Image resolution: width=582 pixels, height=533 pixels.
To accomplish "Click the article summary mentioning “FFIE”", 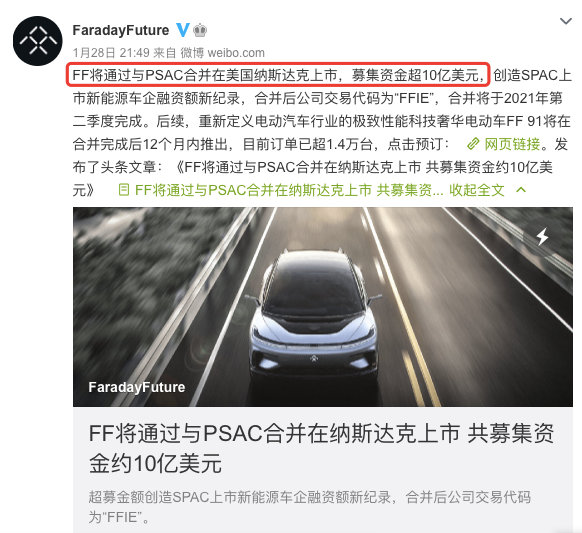I will pos(310,507).
